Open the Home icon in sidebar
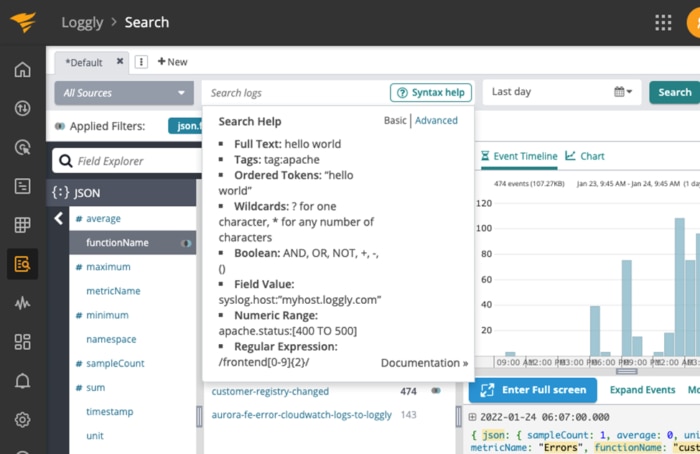This screenshot has width=700, height=454. (22, 70)
